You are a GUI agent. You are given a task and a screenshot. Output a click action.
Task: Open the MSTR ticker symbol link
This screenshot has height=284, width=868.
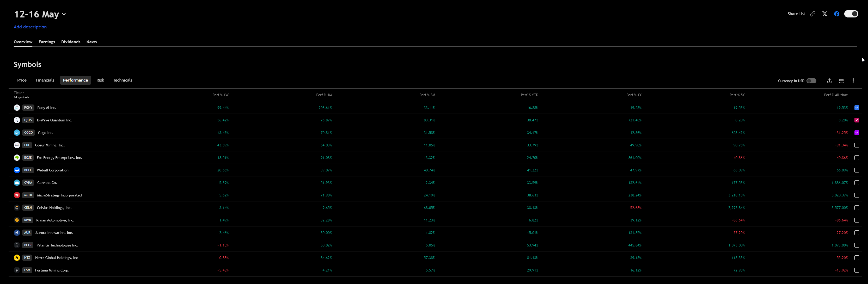pyautogui.click(x=28, y=195)
